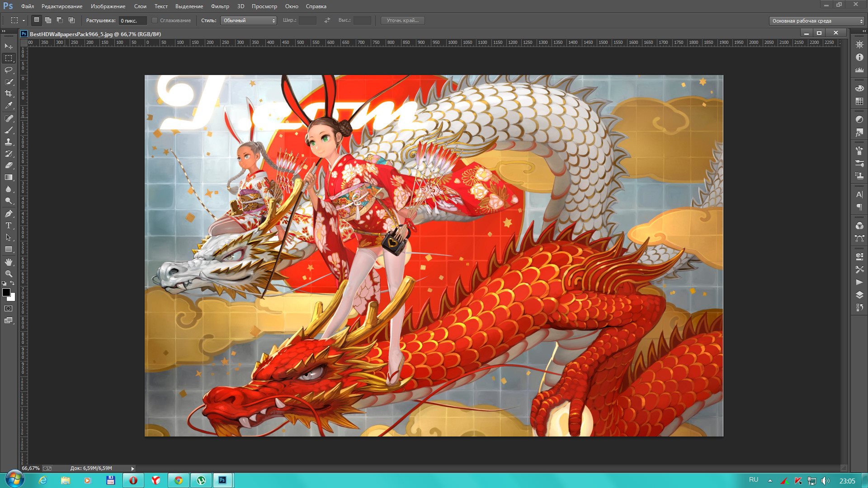Select the Eraser tool

(x=9, y=165)
